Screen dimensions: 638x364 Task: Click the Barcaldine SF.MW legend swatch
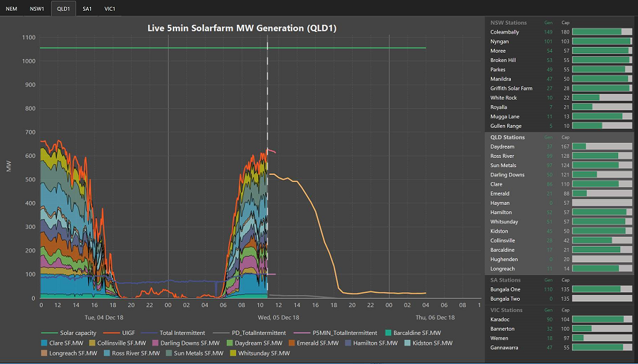point(387,333)
